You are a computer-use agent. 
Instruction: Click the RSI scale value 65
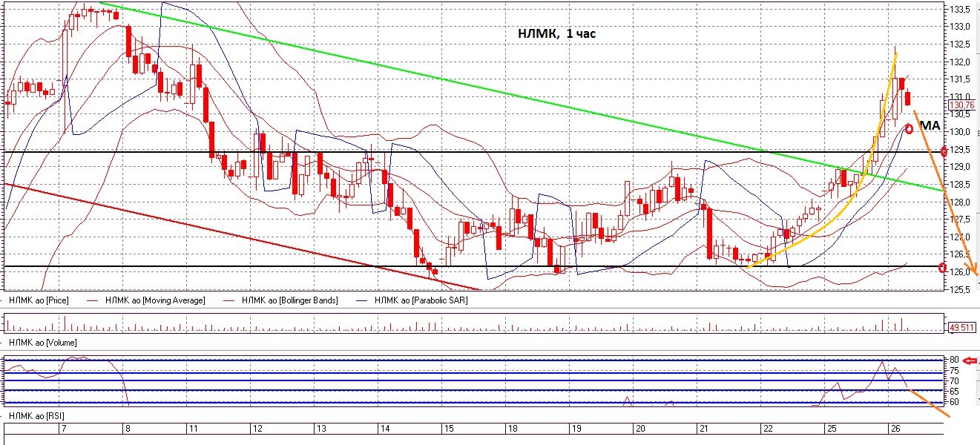(x=956, y=391)
